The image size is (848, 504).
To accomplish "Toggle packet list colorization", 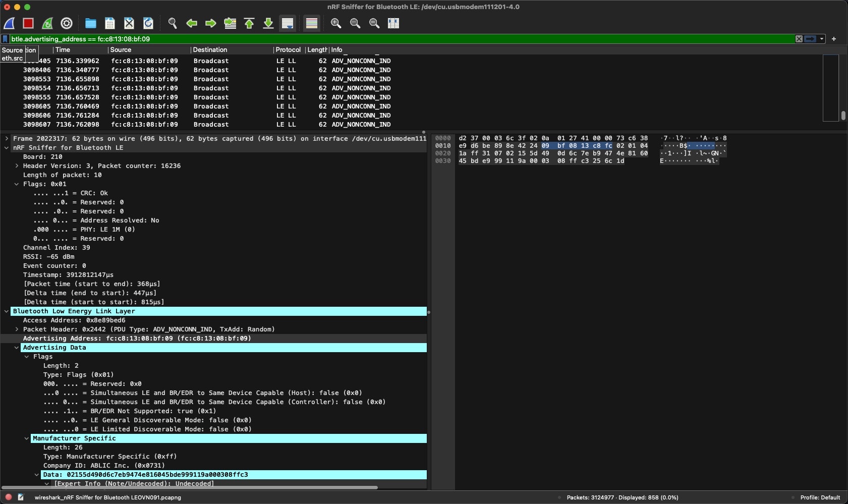I will click(312, 23).
